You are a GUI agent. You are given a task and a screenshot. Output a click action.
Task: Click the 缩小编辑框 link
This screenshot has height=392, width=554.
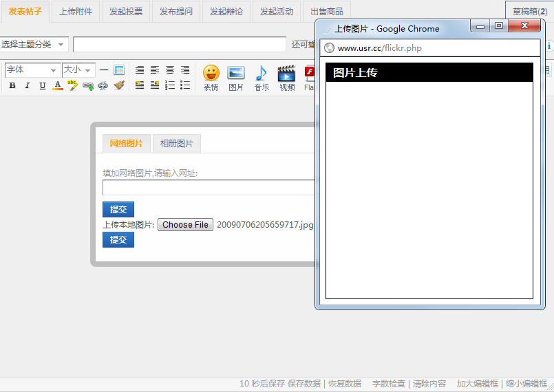coord(526,384)
